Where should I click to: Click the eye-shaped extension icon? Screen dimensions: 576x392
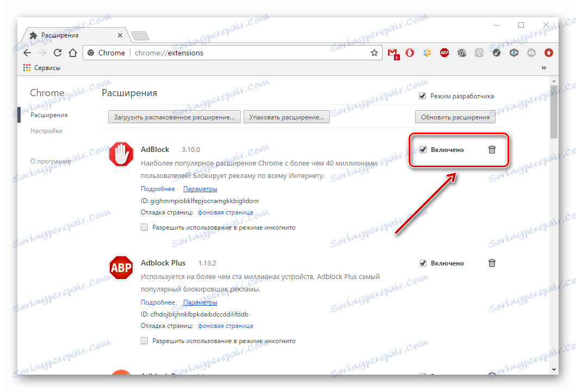(x=514, y=53)
